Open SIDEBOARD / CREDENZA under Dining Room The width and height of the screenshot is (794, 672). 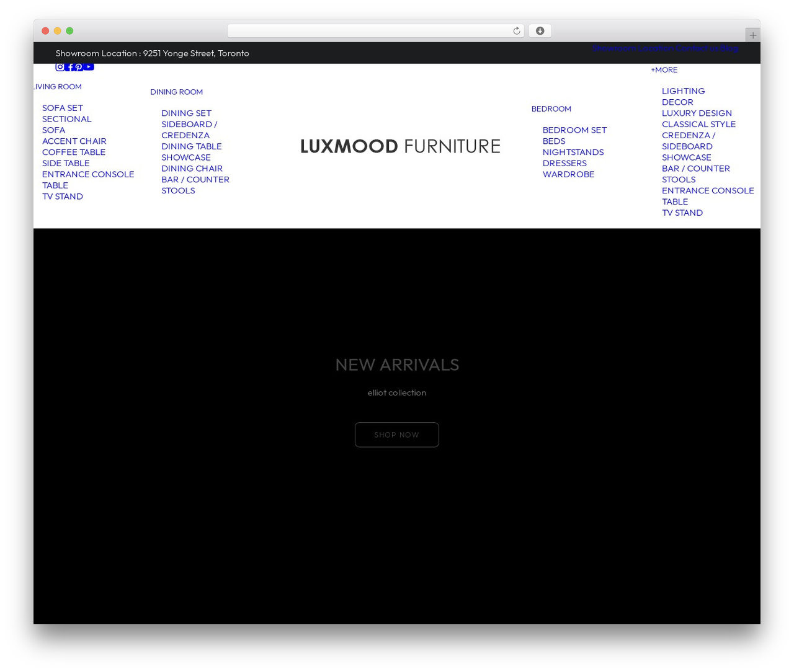(x=189, y=130)
